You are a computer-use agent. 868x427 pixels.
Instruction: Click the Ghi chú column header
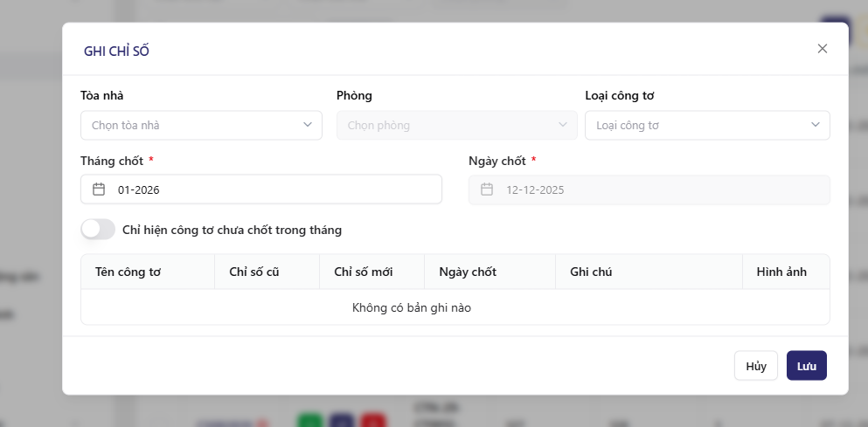pos(591,272)
